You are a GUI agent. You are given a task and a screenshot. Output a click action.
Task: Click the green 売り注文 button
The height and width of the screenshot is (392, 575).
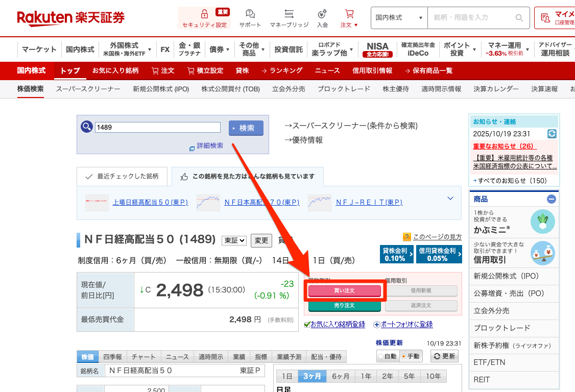click(x=344, y=306)
